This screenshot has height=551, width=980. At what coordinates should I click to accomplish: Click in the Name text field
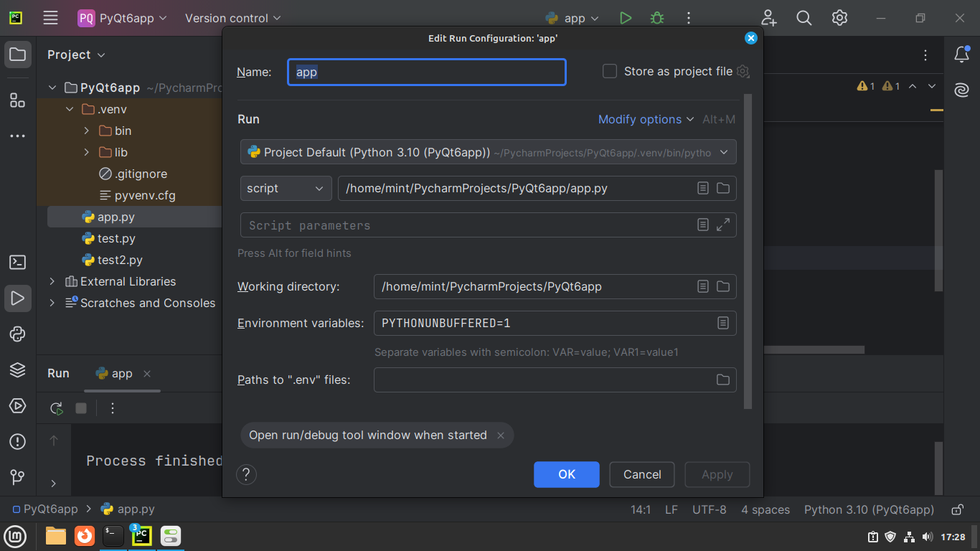(427, 72)
